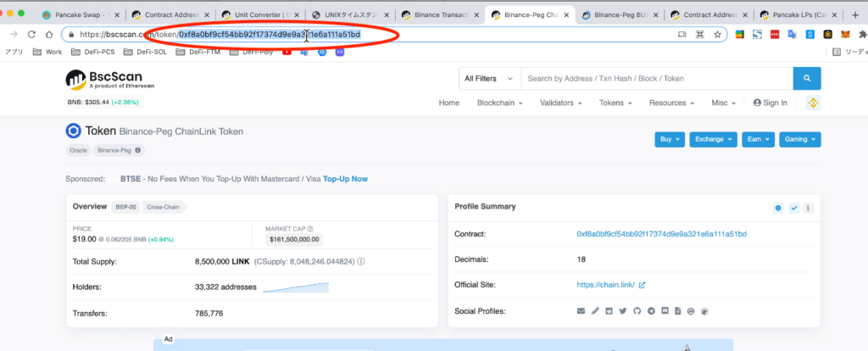Viewport: 868px width, 351px height.
Task: Click the browser home icon
Action: click(x=49, y=34)
